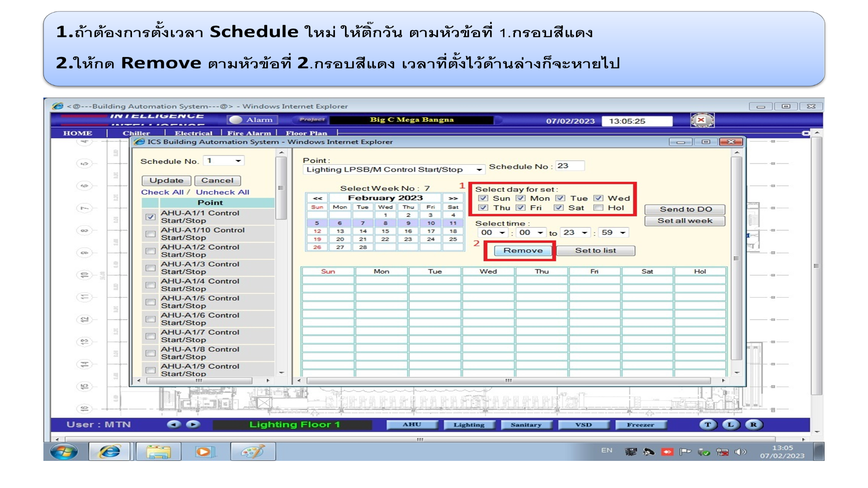Click the network tray icon
The height and width of the screenshot is (488, 868).
tap(722, 452)
